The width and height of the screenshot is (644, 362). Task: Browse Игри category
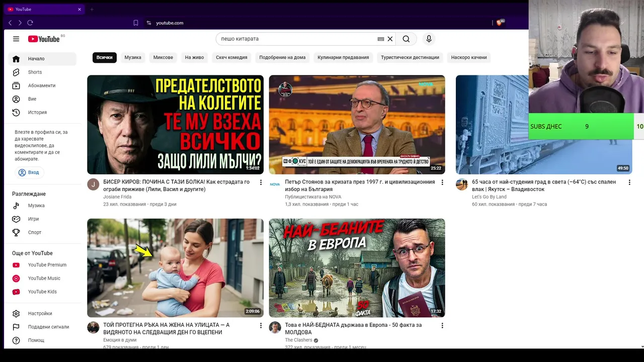point(42,219)
